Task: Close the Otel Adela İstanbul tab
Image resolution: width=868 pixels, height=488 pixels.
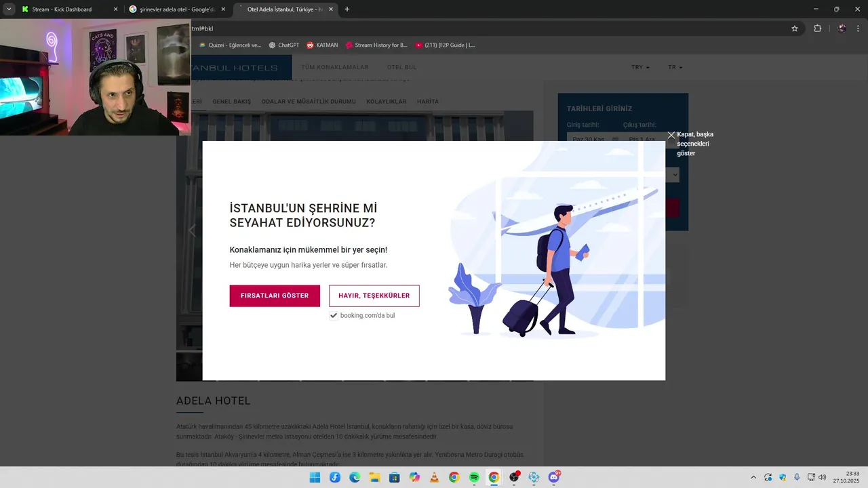Action: (332, 9)
